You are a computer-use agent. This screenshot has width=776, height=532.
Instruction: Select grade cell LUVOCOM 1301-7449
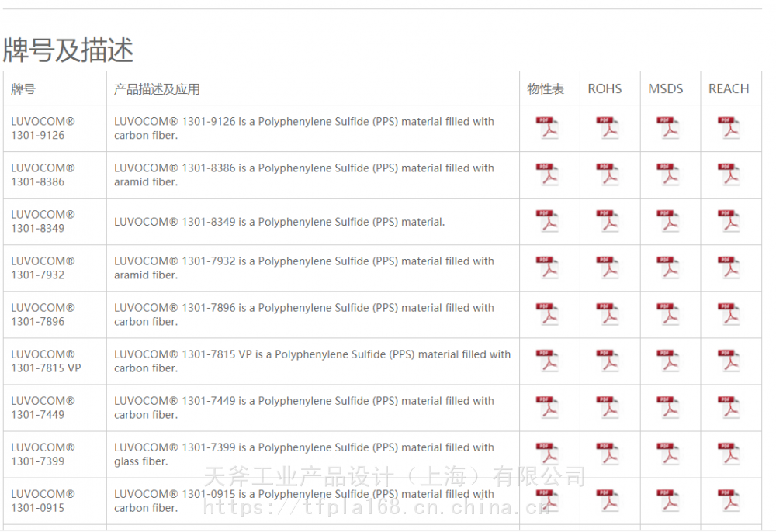[x=55, y=407]
